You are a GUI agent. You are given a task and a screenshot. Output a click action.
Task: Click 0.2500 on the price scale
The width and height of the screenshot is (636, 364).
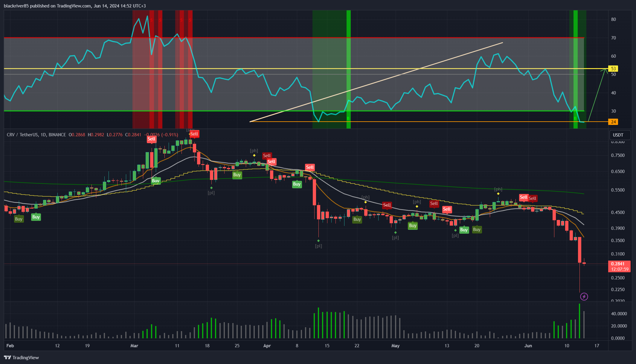pos(618,278)
